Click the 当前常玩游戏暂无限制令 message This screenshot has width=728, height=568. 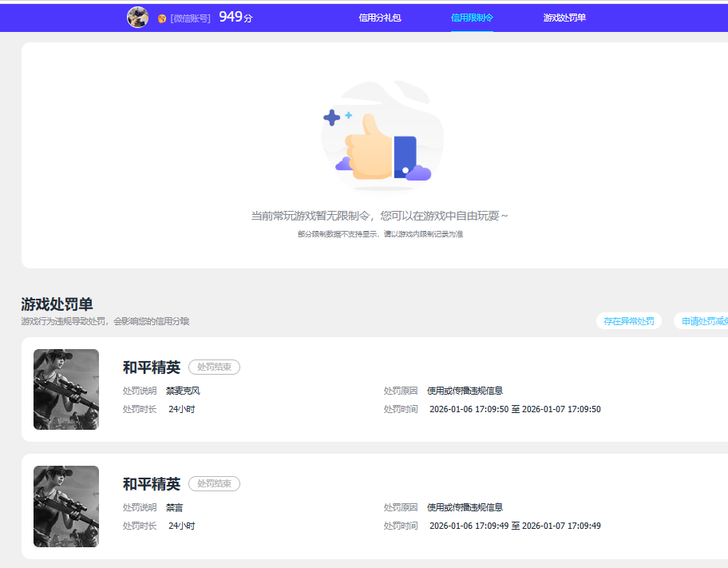coord(379,216)
